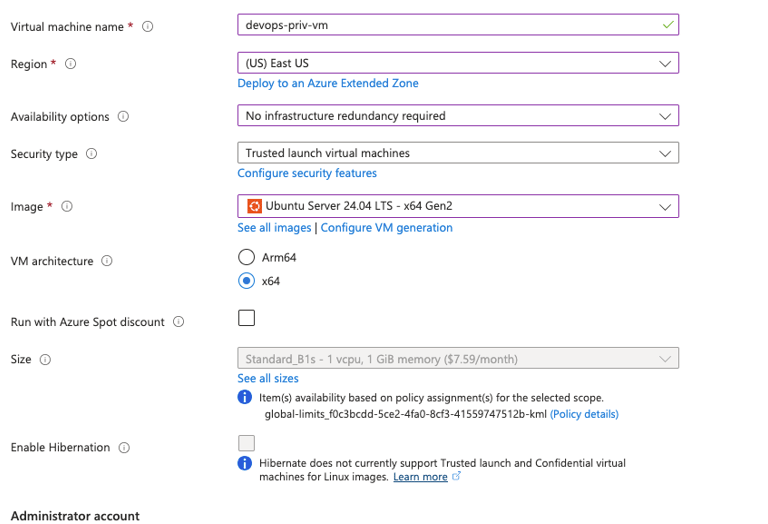Open the Security type dropdown

(458, 153)
